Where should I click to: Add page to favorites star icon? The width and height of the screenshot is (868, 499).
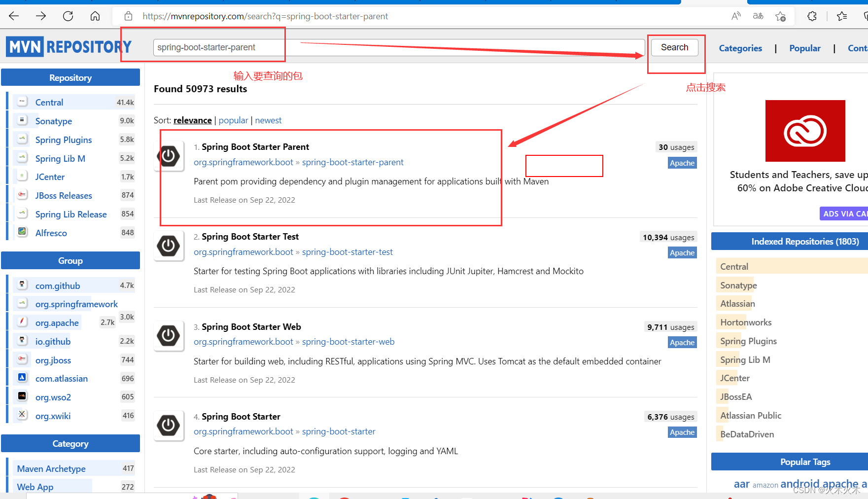pos(780,16)
